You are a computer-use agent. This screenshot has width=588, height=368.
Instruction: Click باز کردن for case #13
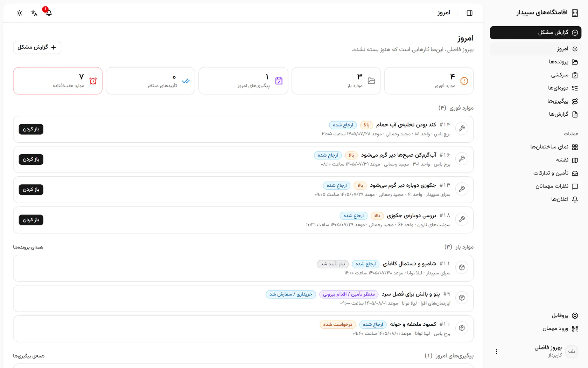tap(31, 190)
